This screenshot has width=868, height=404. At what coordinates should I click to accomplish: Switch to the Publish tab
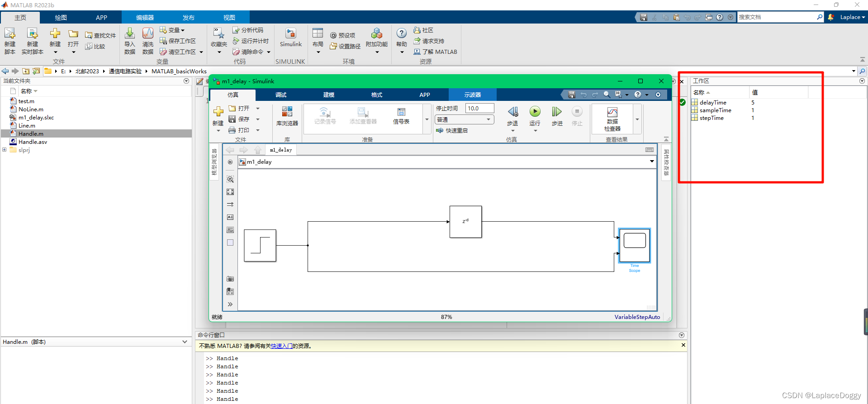click(x=188, y=18)
